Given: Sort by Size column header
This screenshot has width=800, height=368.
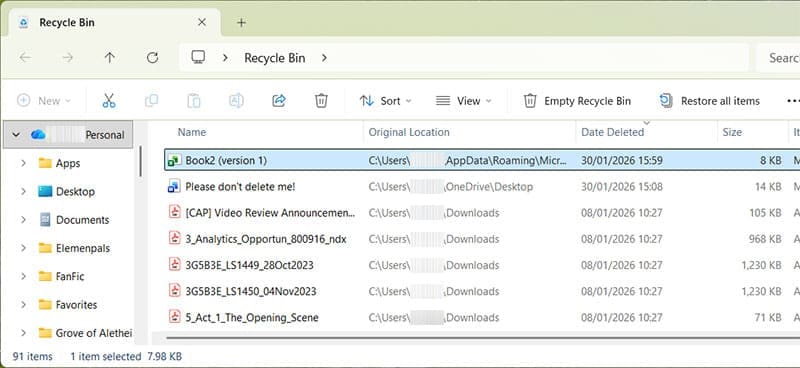Looking at the screenshot, I should 732,132.
